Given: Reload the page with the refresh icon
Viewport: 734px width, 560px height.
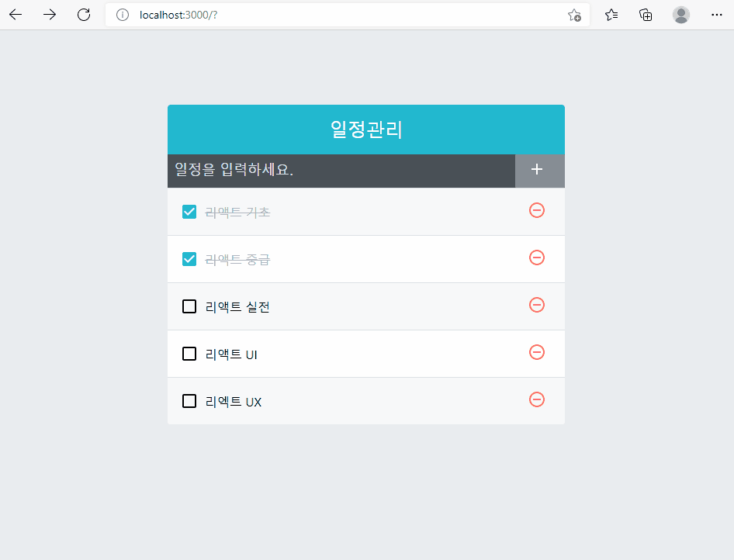Looking at the screenshot, I should pyautogui.click(x=84, y=15).
